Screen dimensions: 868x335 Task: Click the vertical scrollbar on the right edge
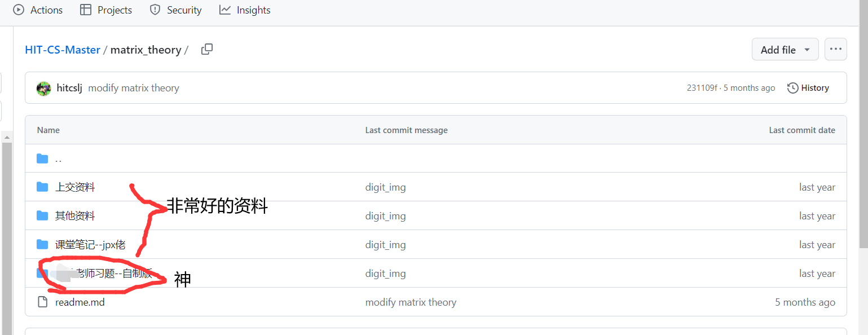click(x=863, y=124)
